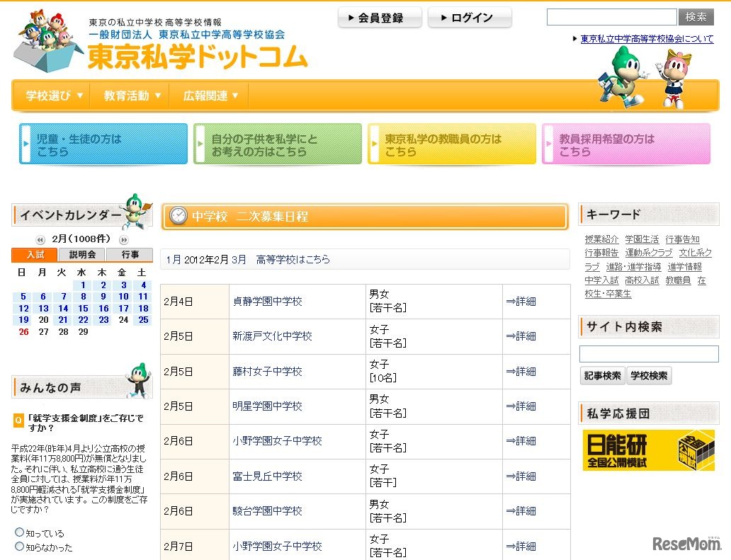The width and height of the screenshot is (731, 560).
Task: Open 明星学園中学校 school link
Action: point(267,406)
